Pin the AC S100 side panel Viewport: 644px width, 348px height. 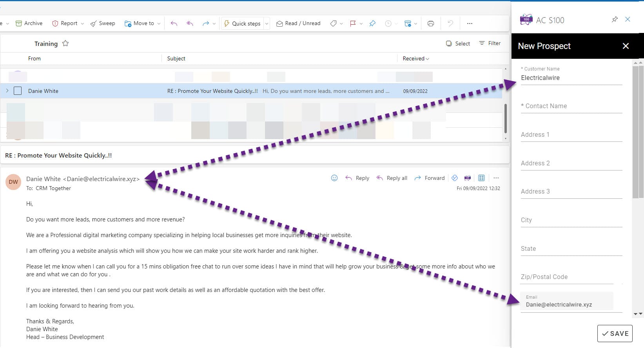coord(615,20)
